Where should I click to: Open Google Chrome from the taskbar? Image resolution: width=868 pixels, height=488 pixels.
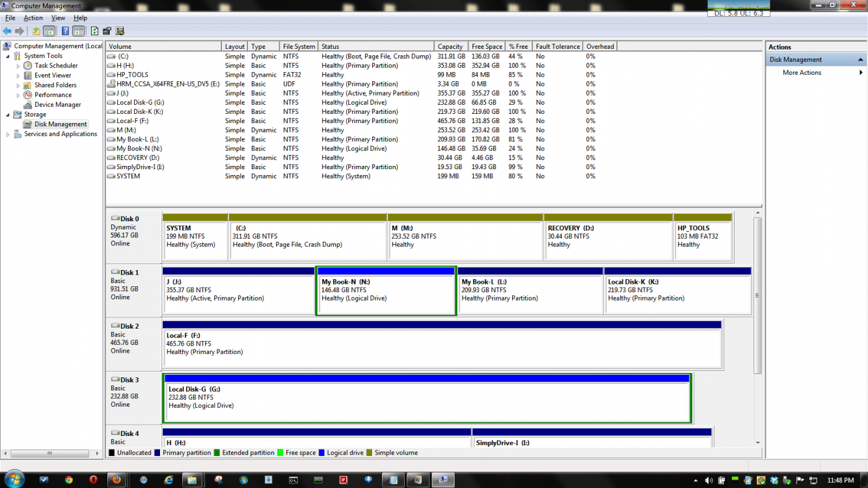(x=69, y=480)
